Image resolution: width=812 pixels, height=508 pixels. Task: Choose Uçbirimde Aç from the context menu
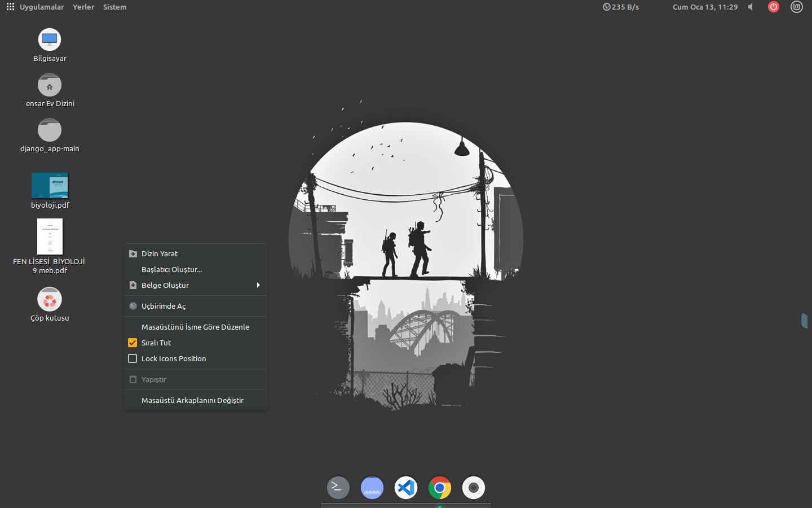195,306
